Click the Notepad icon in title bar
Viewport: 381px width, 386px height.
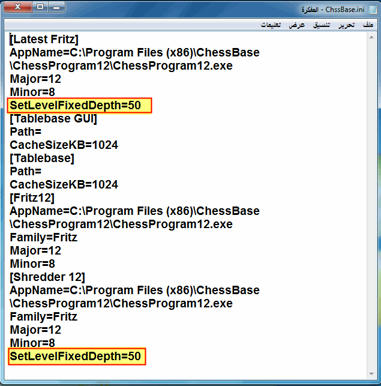tap(373, 9)
